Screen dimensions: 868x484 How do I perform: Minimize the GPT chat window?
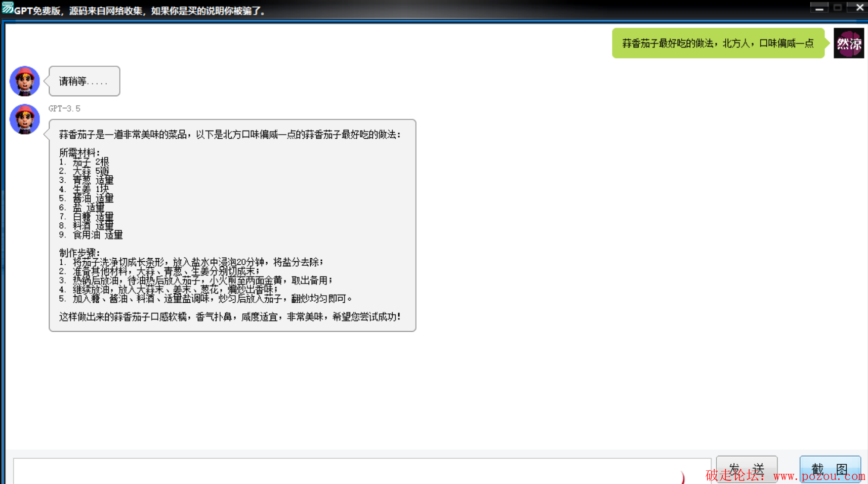[x=819, y=8]
